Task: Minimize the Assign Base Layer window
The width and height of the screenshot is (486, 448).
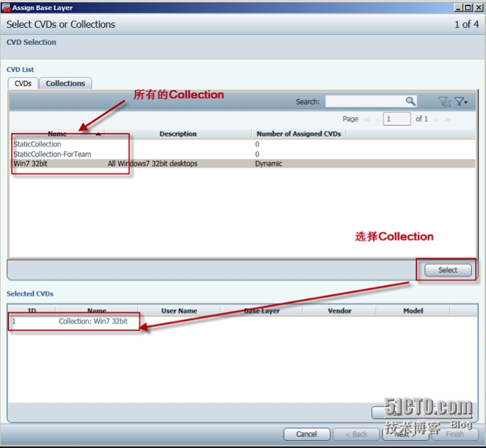Action: pyautogui.click(x=459, y=7)
